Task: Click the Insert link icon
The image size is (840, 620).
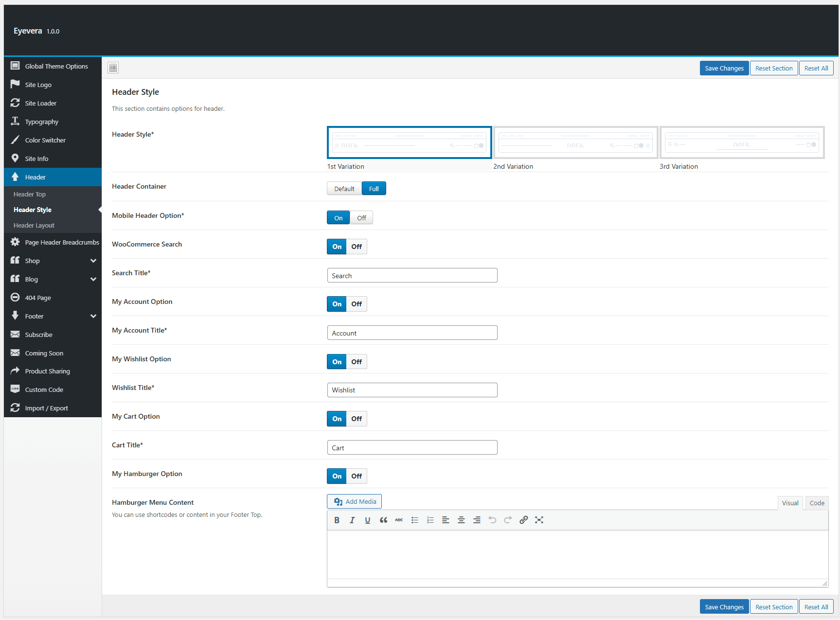Action: (x=523, y=520)
